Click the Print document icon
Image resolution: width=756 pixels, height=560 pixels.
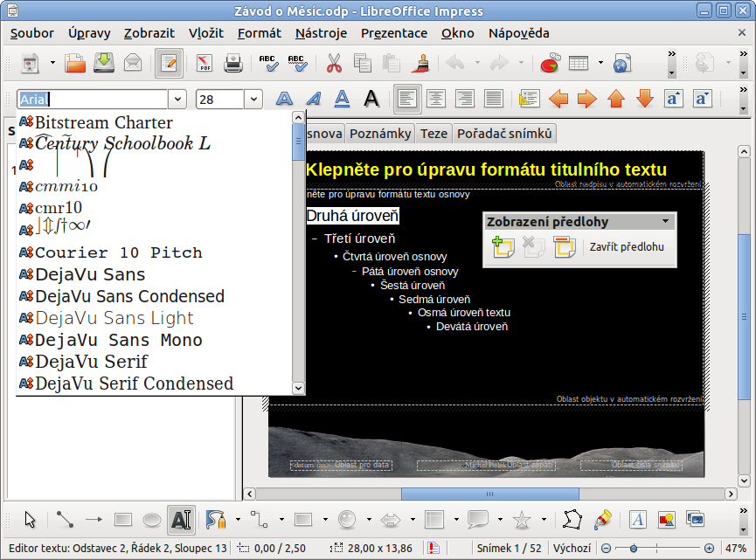(233, 64)
